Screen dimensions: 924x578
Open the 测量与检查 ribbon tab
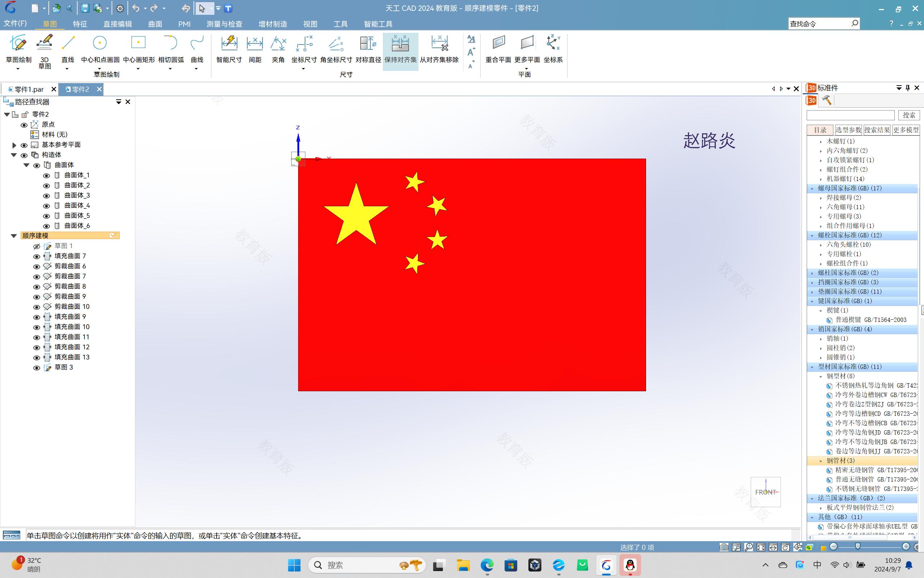224,24
